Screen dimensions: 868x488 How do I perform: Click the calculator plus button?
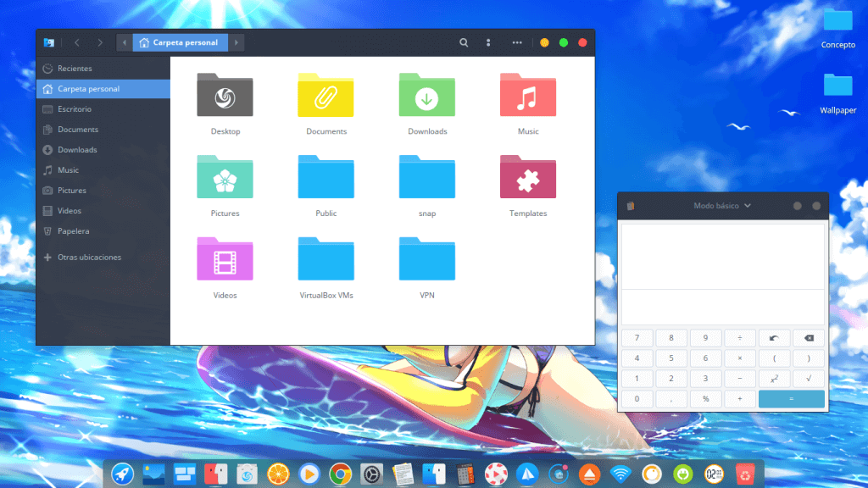pyautogui.click(x=739, y=399)
